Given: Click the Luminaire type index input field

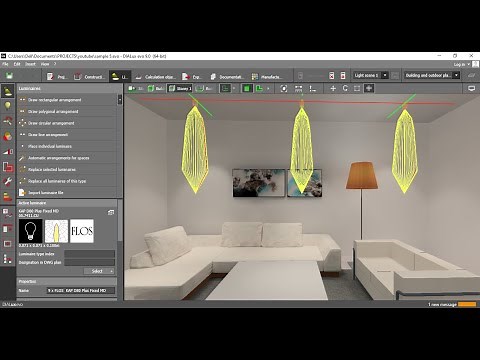Looking at the screenshot, I should [x=89, y=254].
